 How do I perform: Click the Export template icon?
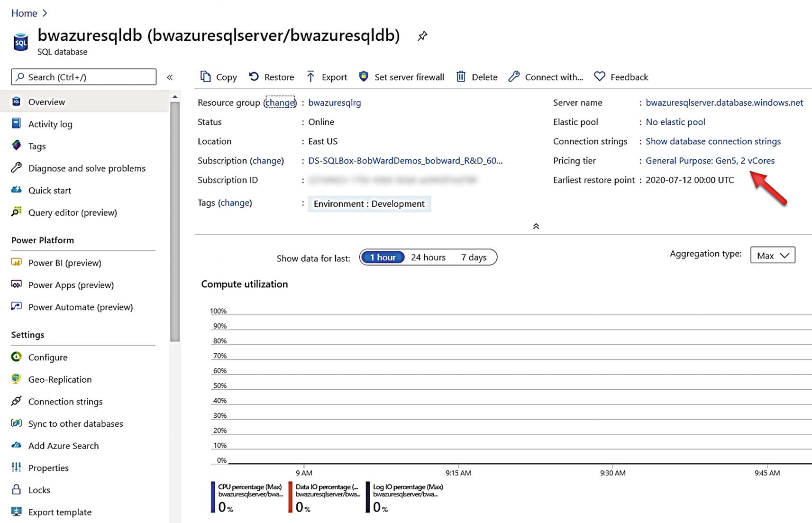[17, 512]
